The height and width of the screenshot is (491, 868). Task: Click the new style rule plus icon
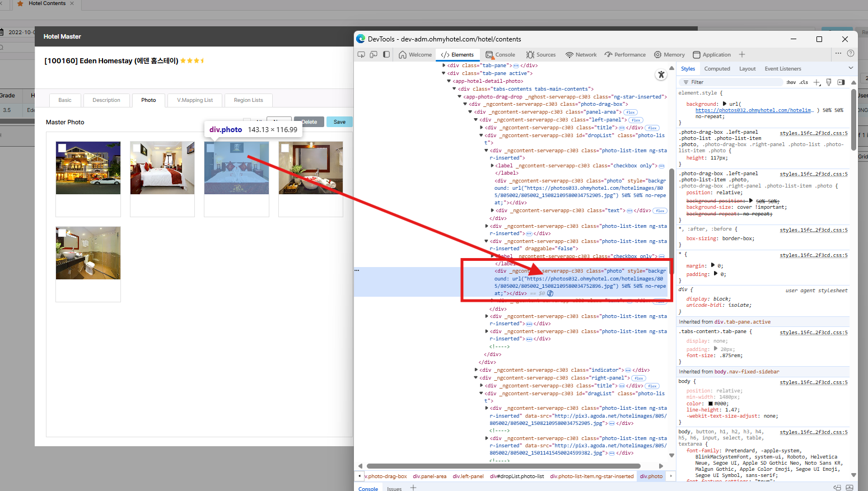816,82
